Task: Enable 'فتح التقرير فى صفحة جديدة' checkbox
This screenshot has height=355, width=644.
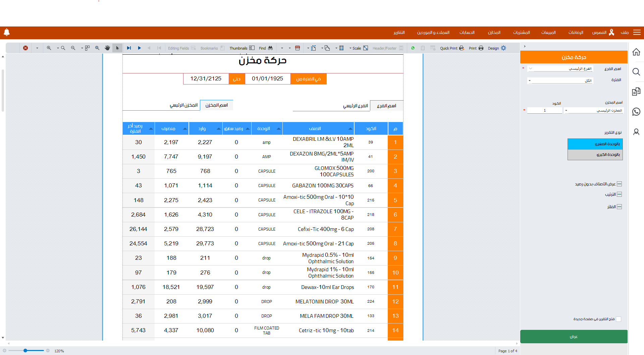Action: (619, 319)
